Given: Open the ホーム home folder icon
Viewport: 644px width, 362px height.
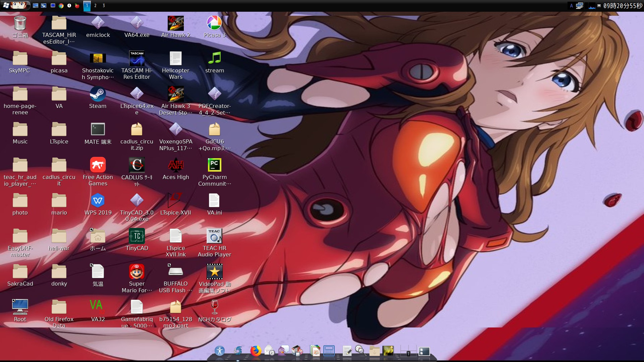Looking at the screenshot, I should point(98,237).
